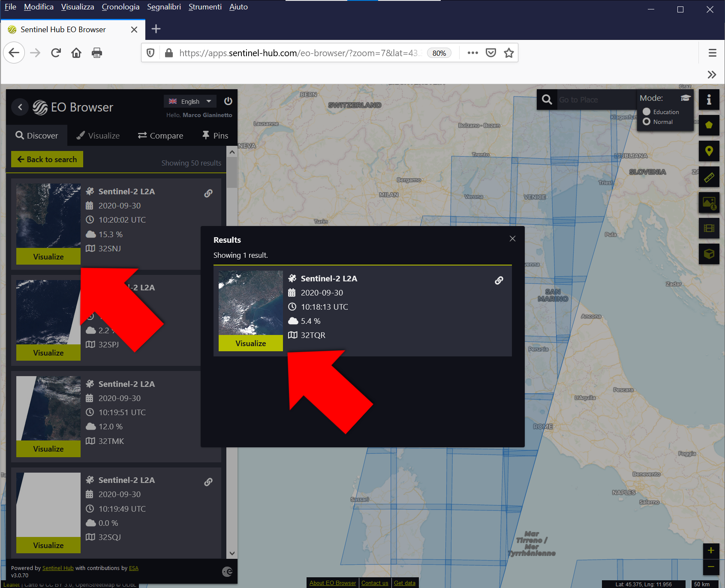
Task: Open the timelapse film icon
Action: click(x=709, y=228)
